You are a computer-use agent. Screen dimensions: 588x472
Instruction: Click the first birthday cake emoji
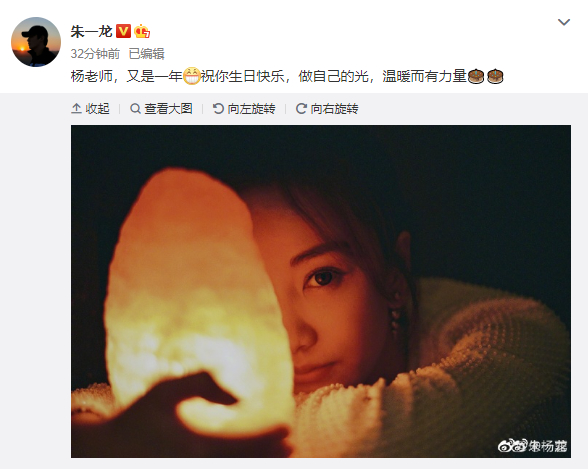point(476,76)
